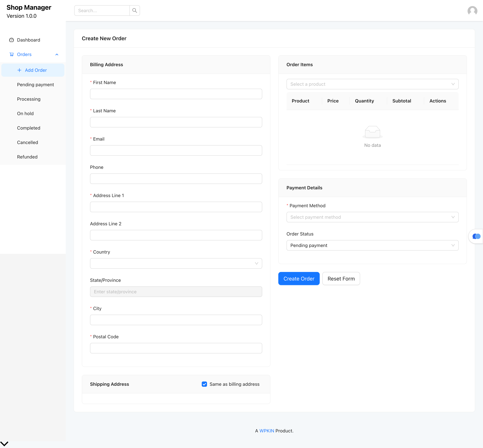Click the Create Order button
Screen dimensions: 483x448
pyautogui.click(x=299, y=279)
